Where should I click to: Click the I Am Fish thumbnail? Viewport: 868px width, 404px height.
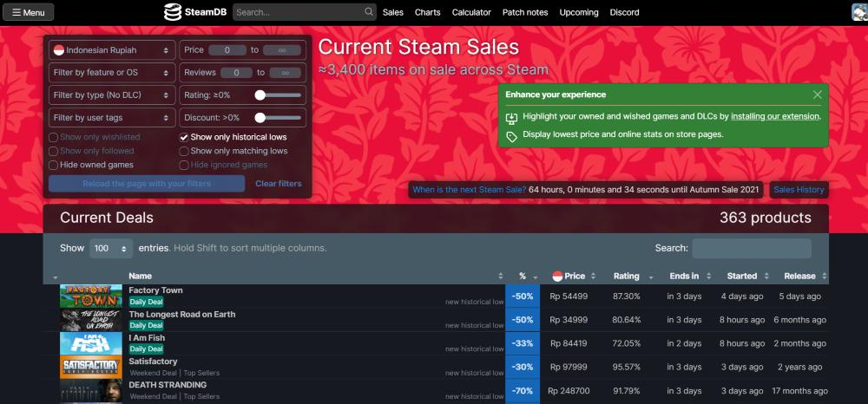91,343
